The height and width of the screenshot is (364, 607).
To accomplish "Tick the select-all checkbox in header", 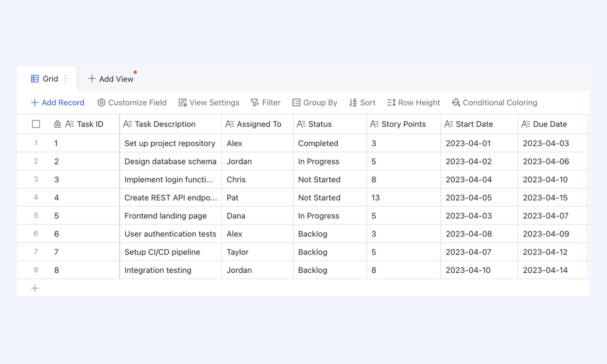I will 36,124.
